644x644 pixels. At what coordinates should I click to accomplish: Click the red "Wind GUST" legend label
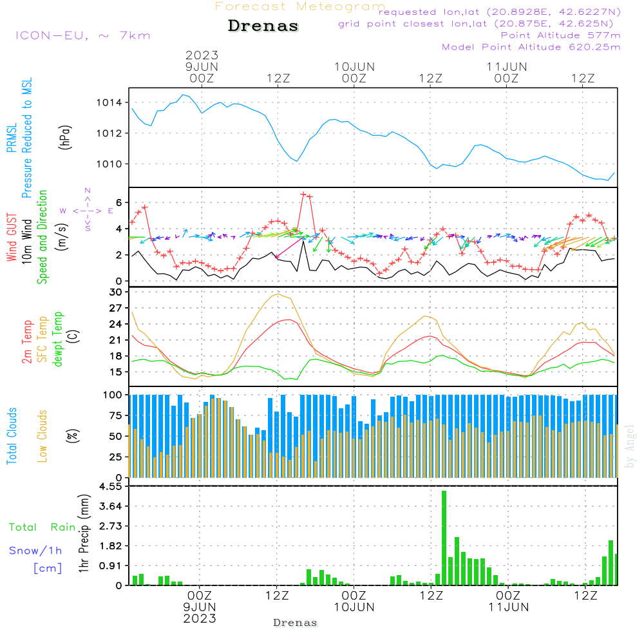[12, 238]
